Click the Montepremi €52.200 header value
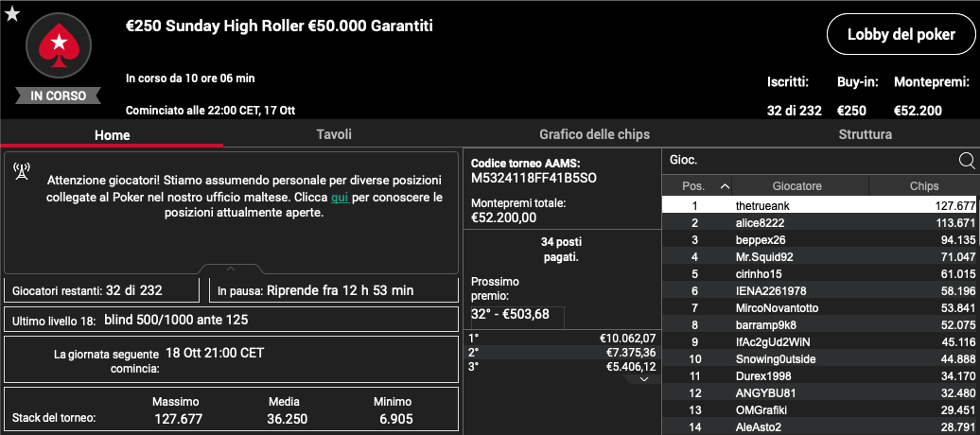980x435 pixels. tap(919, 112)
